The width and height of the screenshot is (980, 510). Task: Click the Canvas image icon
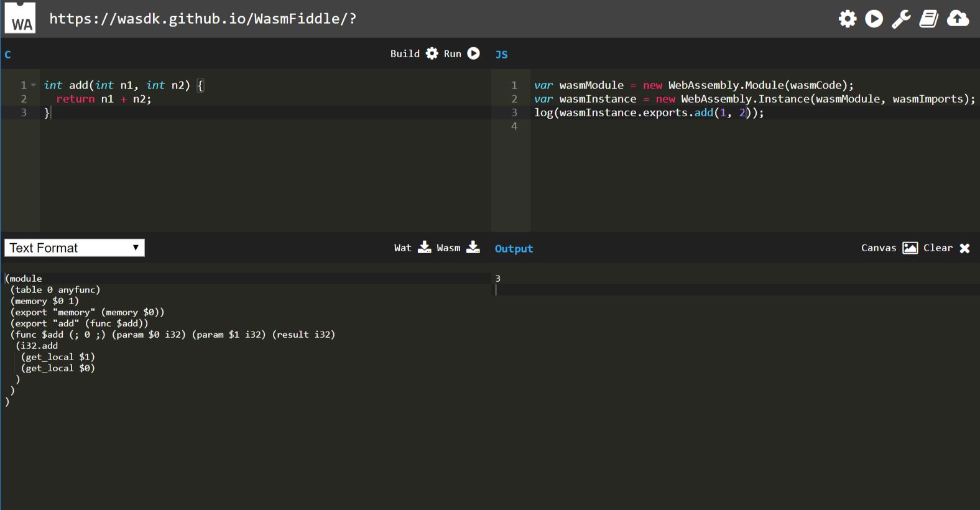[910, 248]
